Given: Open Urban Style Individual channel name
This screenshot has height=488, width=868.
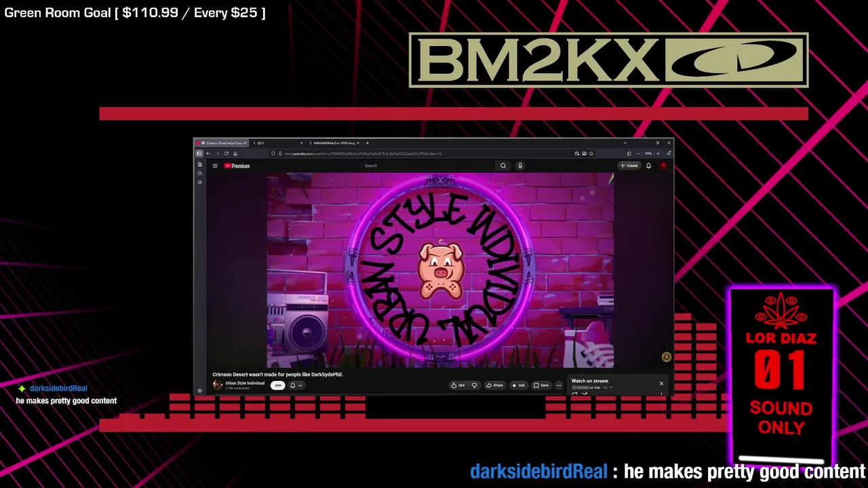Looking at the screenshot, I should click(x=245, y=383).
